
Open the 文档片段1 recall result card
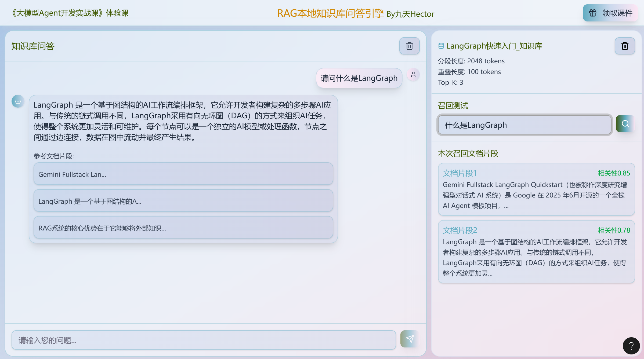tap(536, 189)
